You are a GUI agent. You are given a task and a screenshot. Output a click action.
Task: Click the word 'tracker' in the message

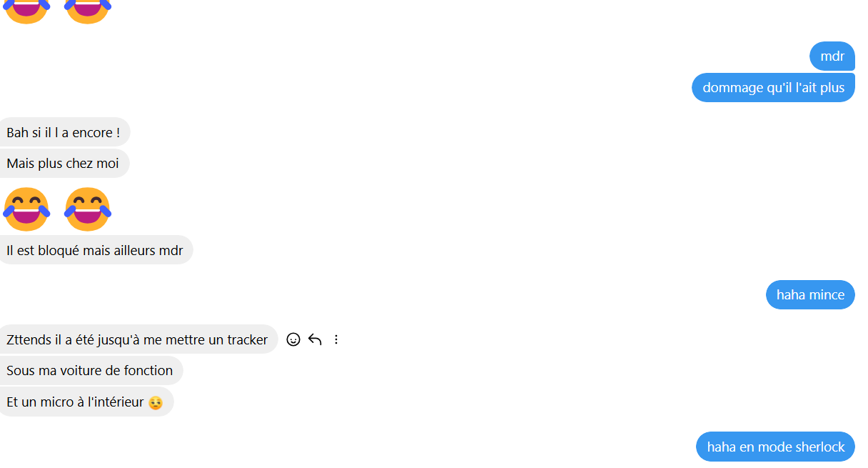tap(248, 339)
